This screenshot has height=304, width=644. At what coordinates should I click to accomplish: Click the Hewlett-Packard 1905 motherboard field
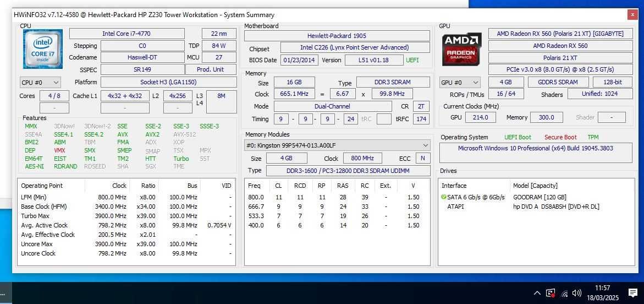click(337, 36)
